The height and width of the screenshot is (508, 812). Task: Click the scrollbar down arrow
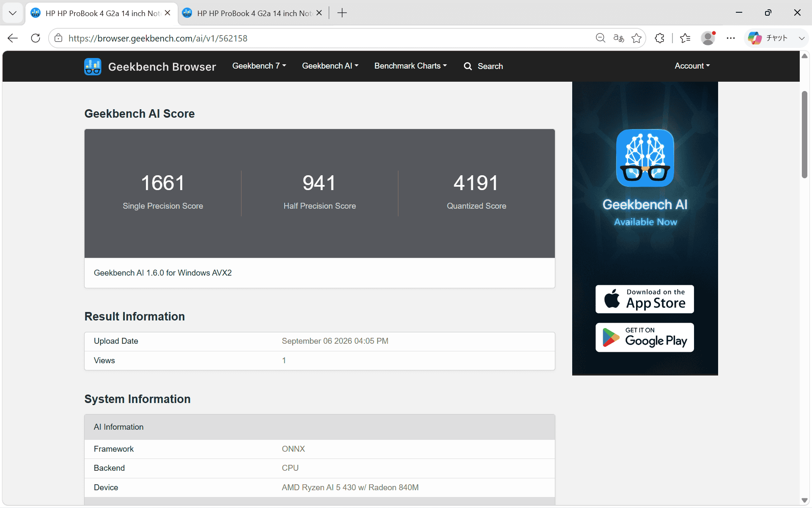click(x=804, y=500)
